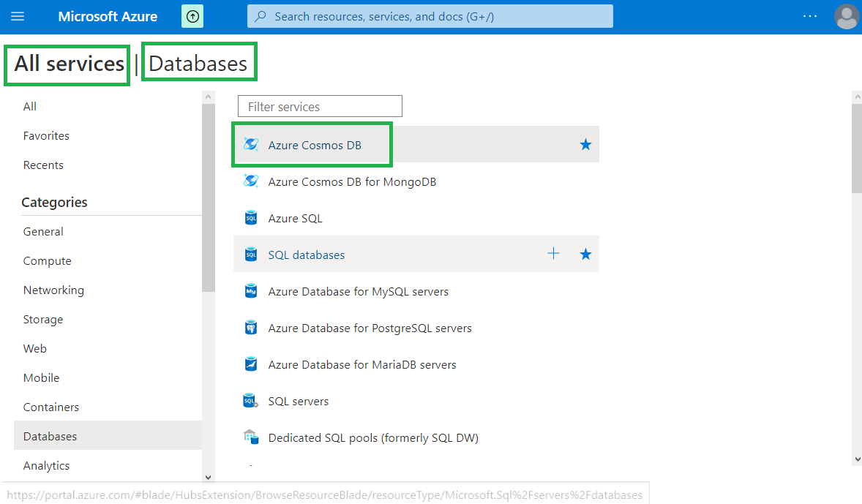Click the category sidebar scroll up arrow
The width and height of the screenshot is (862, 504).
click(x=208, y=97)
